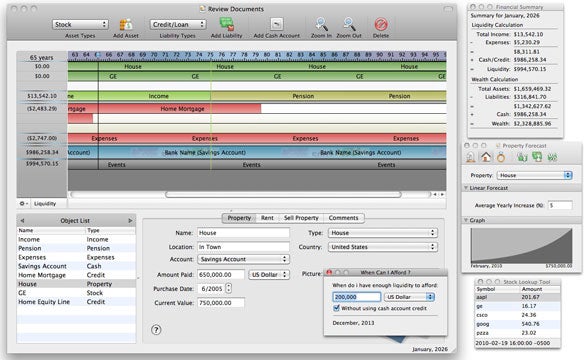Close the When Can I Afford window
The image size is (586, 360).
click(x=329, y=273)
